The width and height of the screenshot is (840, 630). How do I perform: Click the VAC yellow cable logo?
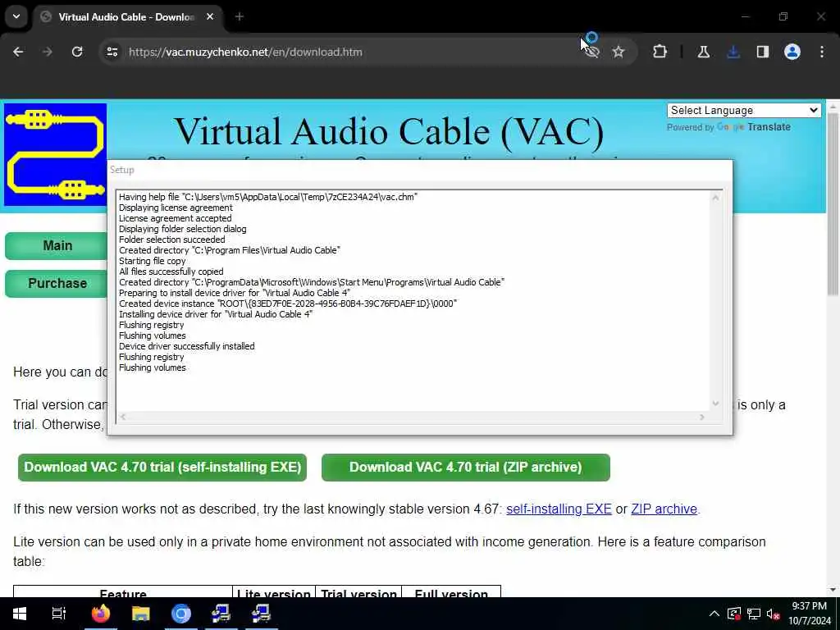55,155
